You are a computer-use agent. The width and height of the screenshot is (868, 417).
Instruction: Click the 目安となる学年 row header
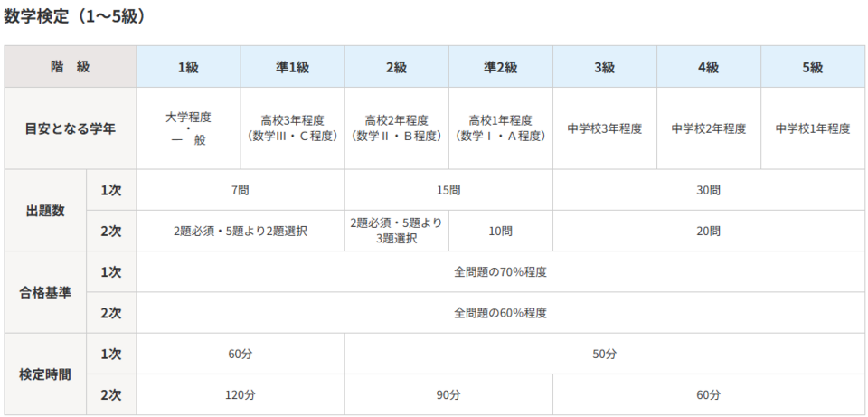pos(70,128)
